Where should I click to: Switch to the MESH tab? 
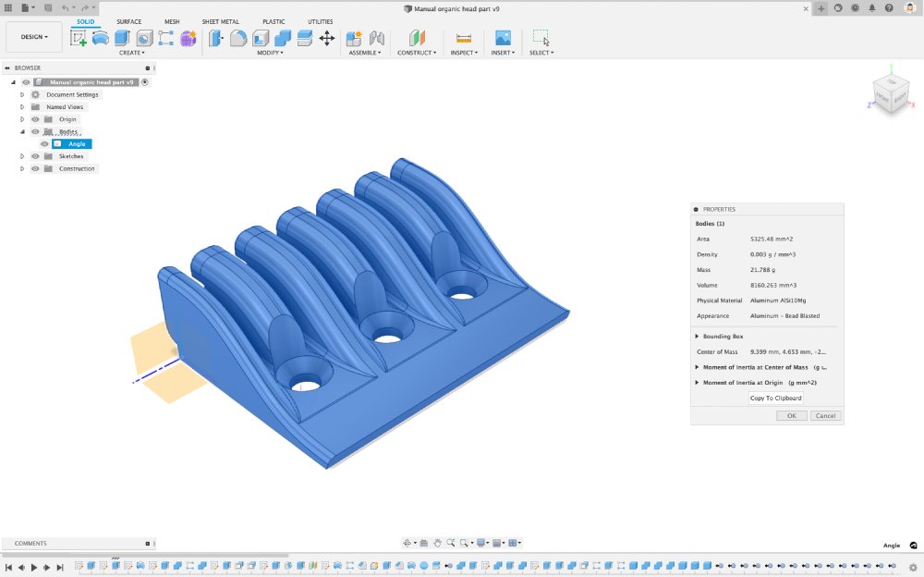tap(172, 21)
